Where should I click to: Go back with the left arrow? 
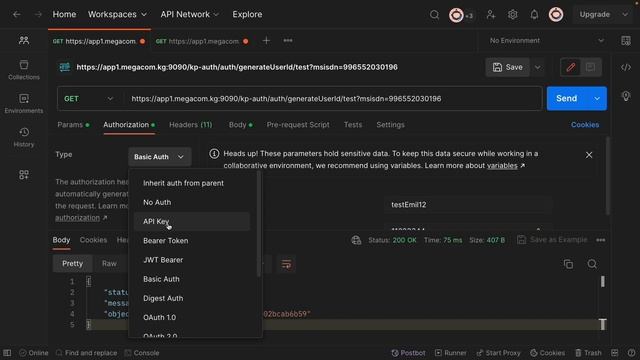[x=16, y=15]
